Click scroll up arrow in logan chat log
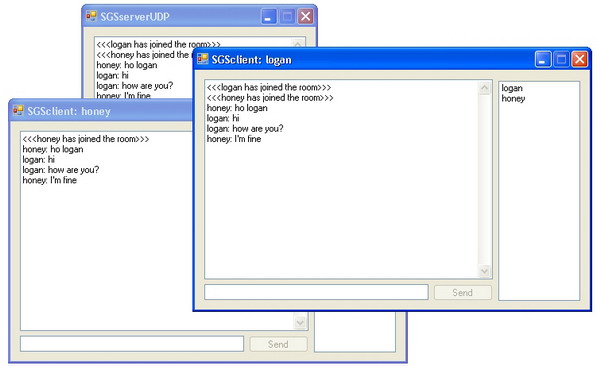Viewport: 600px width, 366px height. pyautogui.click(x=484, y=88)
